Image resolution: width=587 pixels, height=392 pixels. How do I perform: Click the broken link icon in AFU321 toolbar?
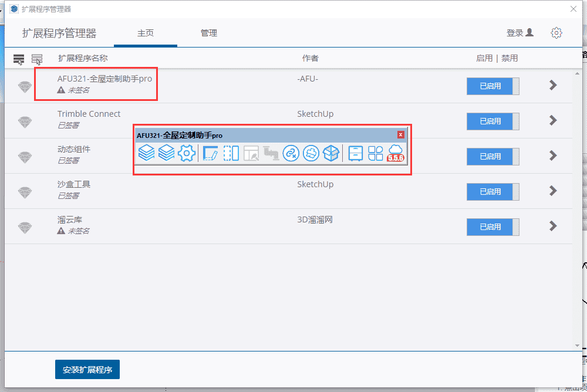291,154
